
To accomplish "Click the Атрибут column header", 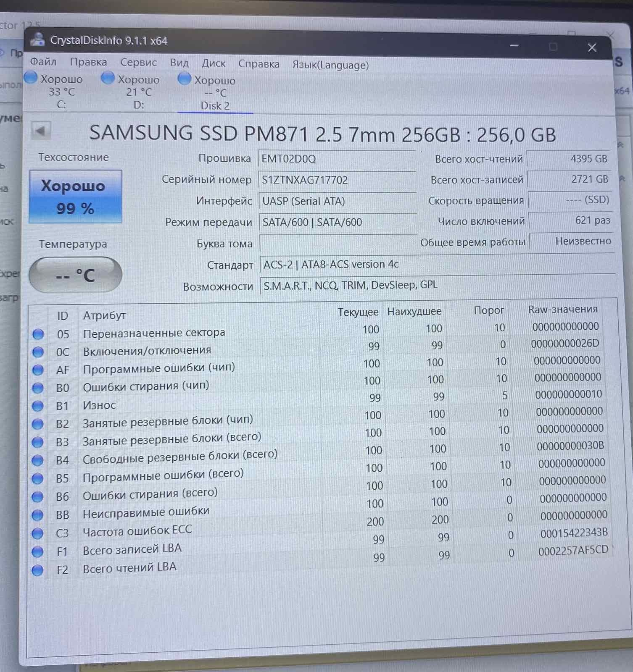I will pyautogui.click(x=104, y=315).
